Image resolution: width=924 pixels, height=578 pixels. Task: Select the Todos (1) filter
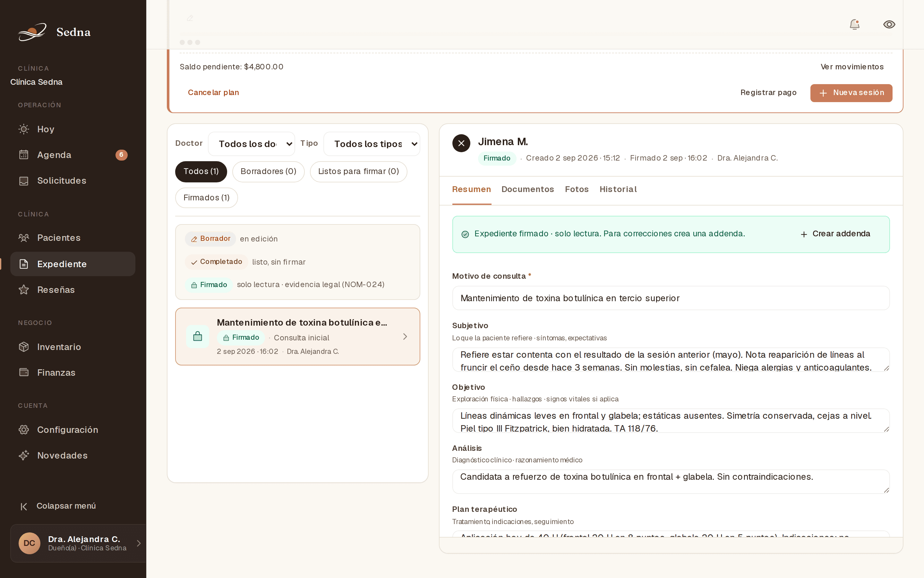201,171
